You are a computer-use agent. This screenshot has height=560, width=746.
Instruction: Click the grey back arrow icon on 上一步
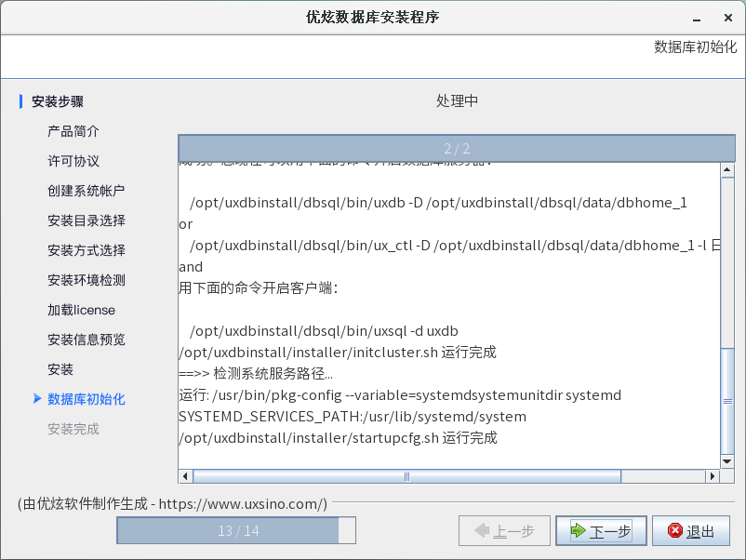click(482, 531)
